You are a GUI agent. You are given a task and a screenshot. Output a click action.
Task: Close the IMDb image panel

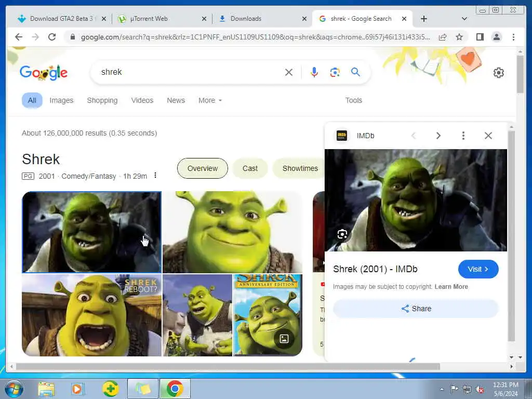tap(488, 136)
